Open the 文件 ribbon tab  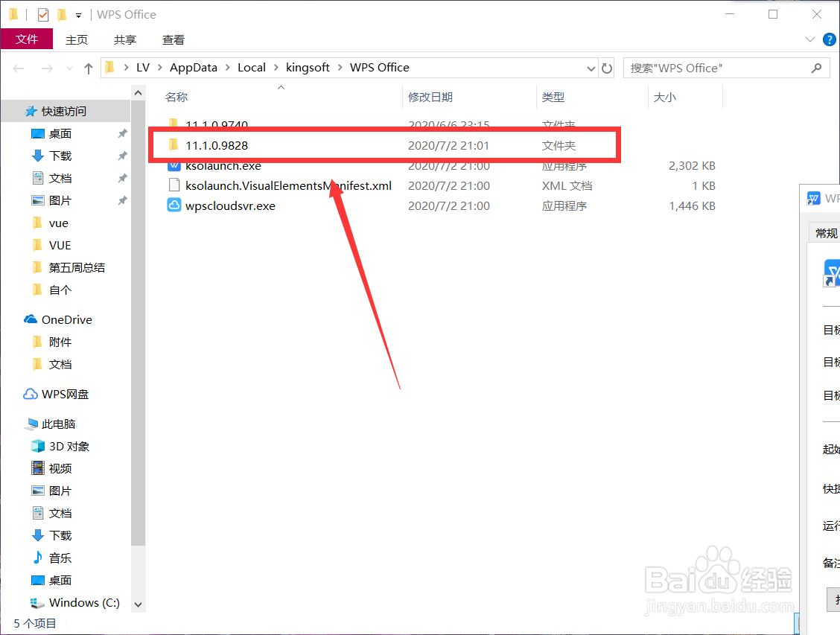tap(27, 39)
